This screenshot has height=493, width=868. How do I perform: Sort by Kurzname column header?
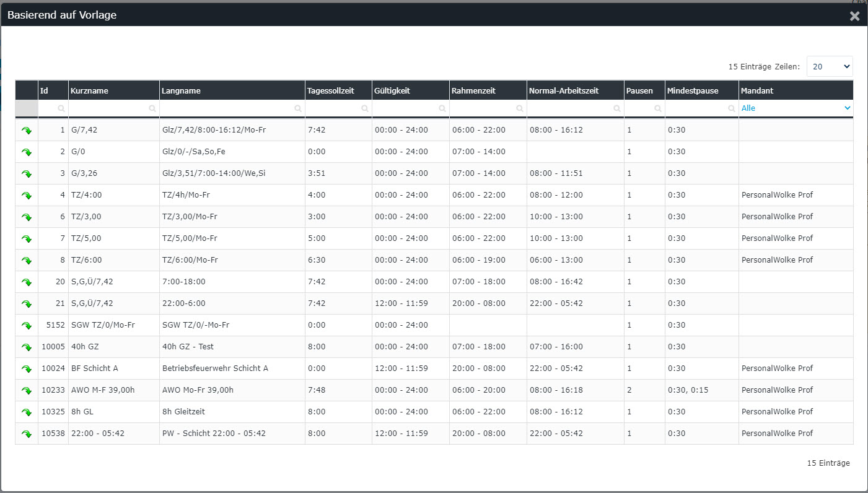click(90, 91)
